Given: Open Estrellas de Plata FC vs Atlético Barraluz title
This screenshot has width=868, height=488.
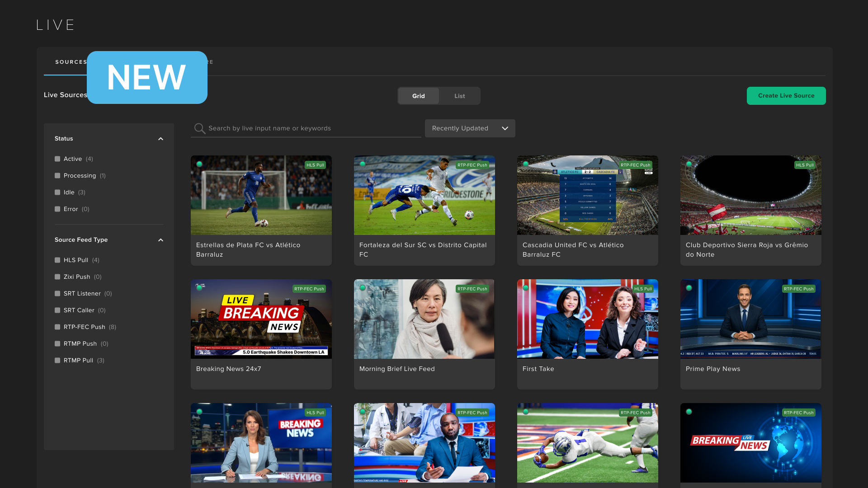Looking at the screenshot, I should 248,250.
